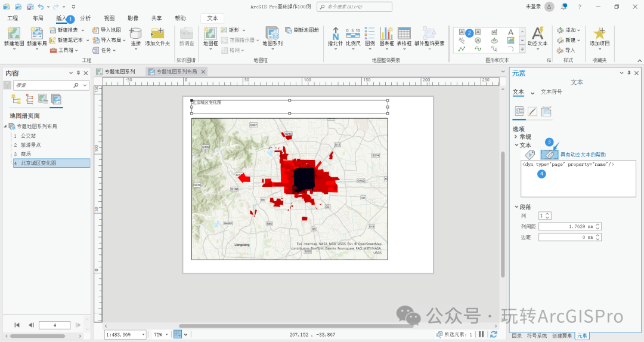The height and width of the screenshot is (342, 644).
Task: Click the dynamic text tag code box
Action: pos(578,179)
